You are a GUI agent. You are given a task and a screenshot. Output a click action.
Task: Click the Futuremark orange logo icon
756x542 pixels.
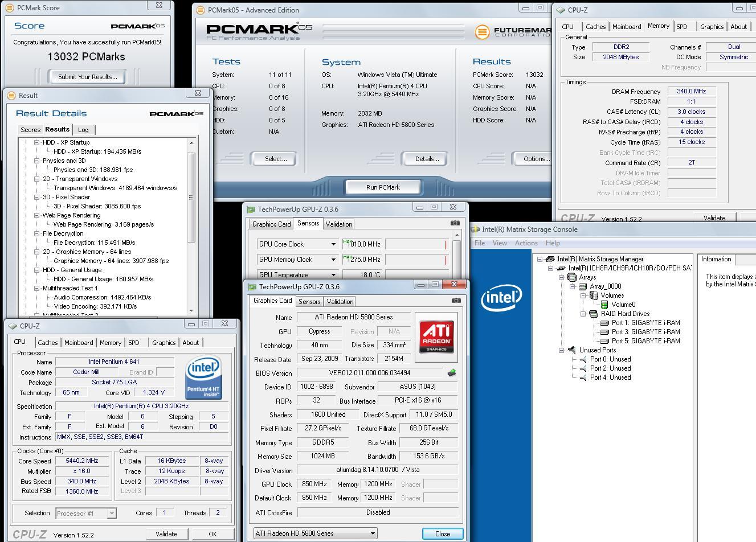[482, 31]
